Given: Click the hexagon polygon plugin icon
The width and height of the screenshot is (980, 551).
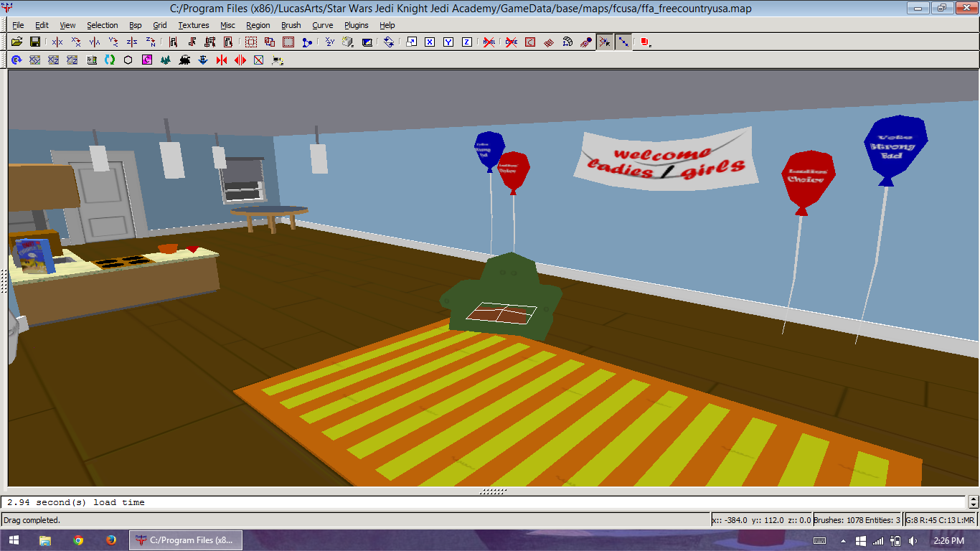Looking at the screenshot, I should 128,60.
